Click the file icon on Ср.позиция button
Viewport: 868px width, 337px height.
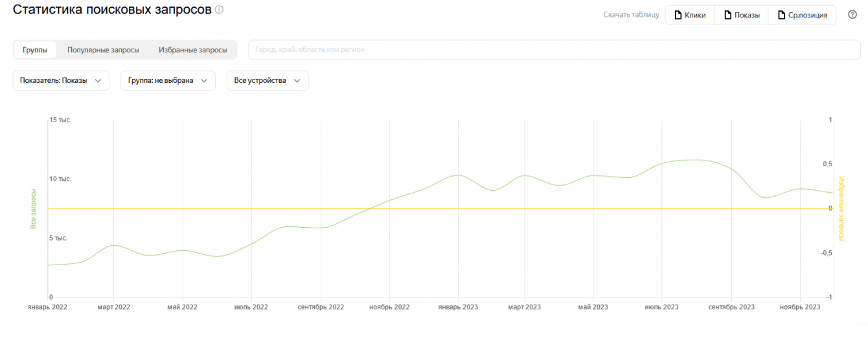[782, 16]
